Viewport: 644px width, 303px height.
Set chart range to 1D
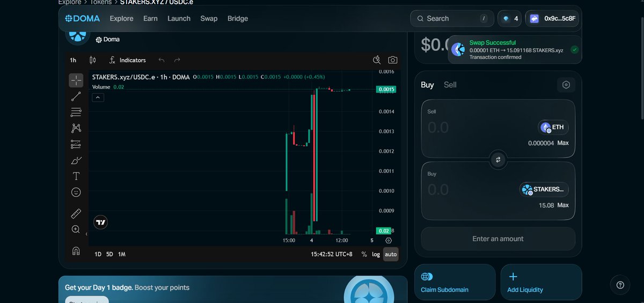(x=98, y=254)
